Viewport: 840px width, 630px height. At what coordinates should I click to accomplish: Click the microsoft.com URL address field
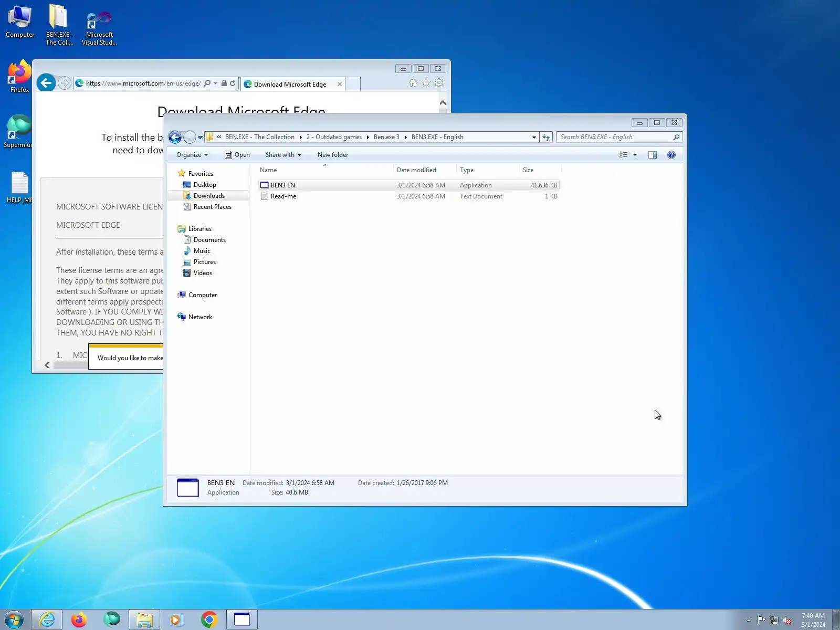pyautogui.click(x=143, y=83)
